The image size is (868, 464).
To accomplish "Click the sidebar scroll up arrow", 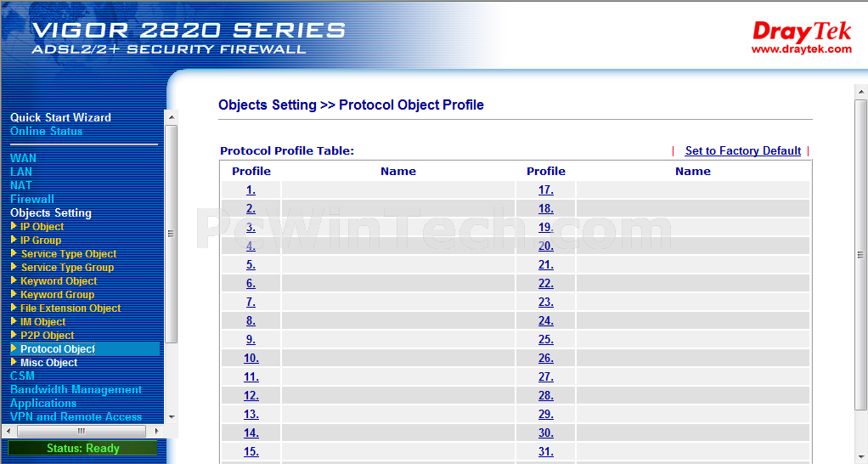I will click(x=172, y=117).
